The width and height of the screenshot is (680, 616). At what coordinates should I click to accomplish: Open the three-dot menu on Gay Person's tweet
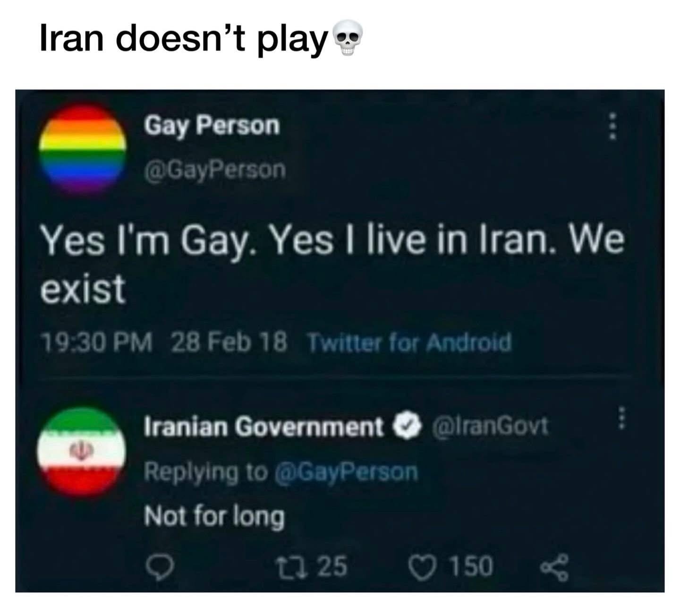612,126
